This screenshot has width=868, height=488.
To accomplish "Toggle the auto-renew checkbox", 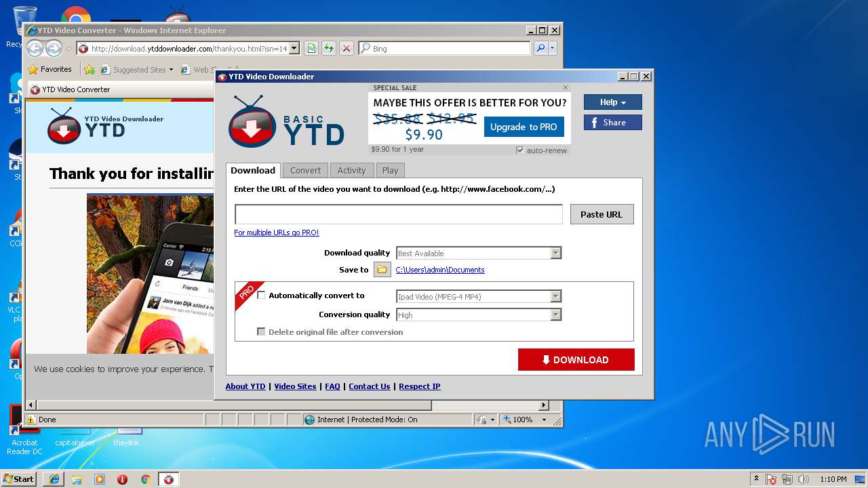I will click(x=520, y=150).
